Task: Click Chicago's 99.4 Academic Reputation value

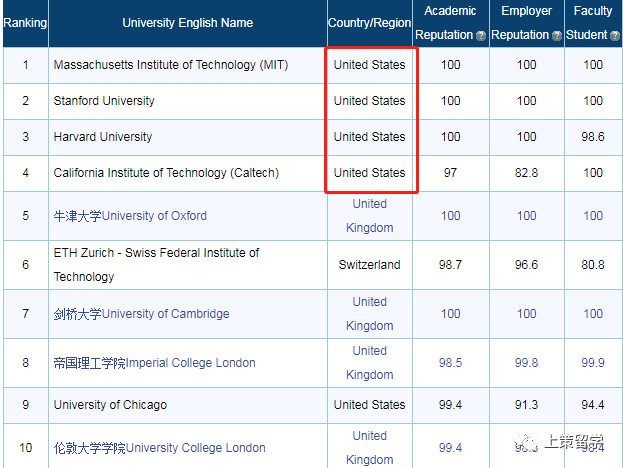Action: (x=450, y=405)
